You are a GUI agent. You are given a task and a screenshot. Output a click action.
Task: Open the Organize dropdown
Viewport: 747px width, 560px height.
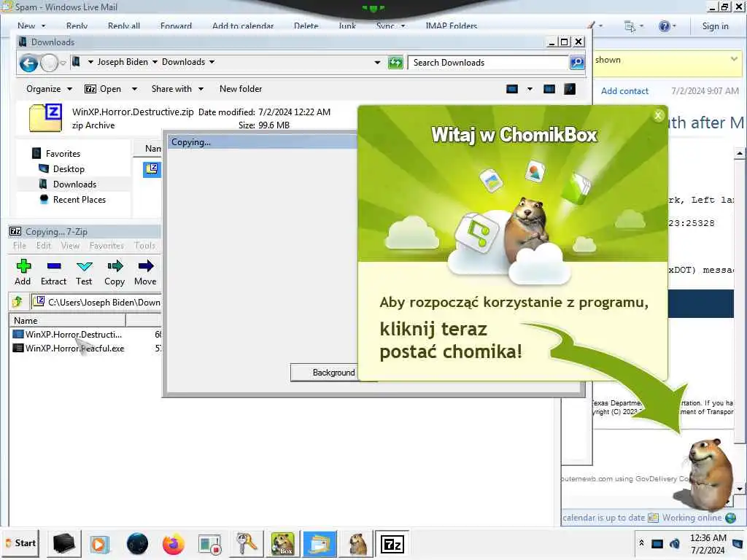pyautogui.click(x=49, y=89)
